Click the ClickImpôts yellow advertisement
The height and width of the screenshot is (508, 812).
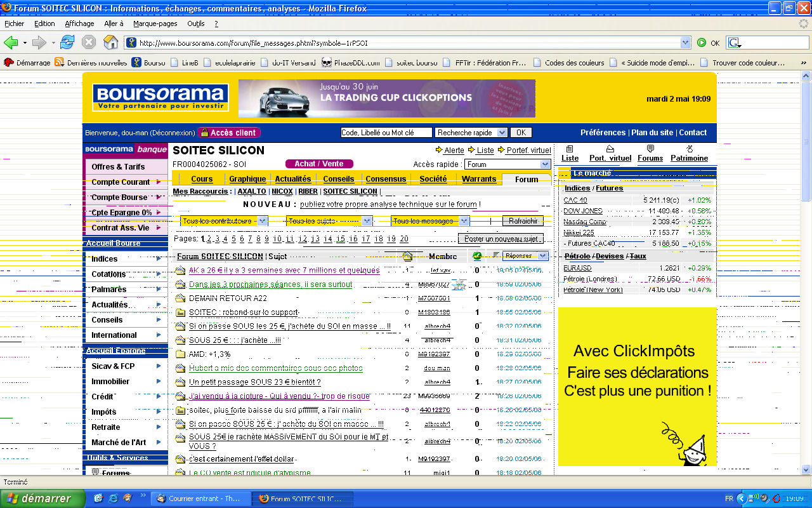pos(637,386)
